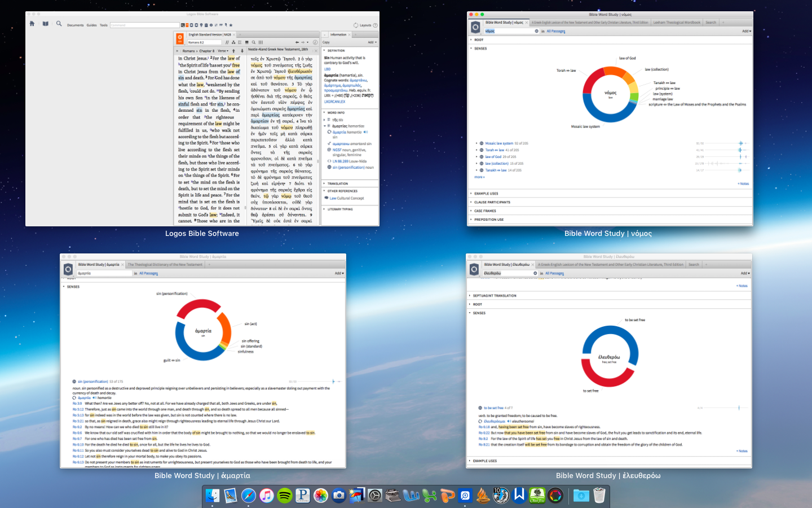This screenshot has width=812, height=508.
Task: Click the hexagon panel icon in νόμος window
Action: pyautogui.click(x=475, y=27)
